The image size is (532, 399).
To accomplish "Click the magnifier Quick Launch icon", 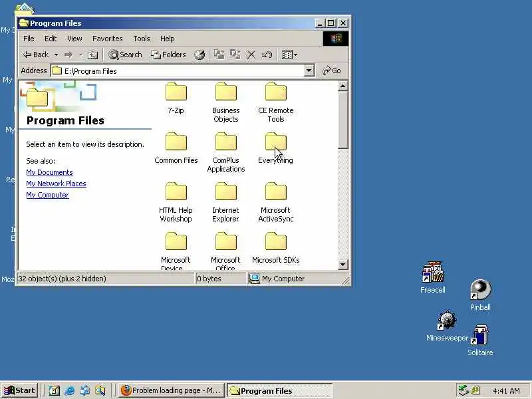I will 100,390.
